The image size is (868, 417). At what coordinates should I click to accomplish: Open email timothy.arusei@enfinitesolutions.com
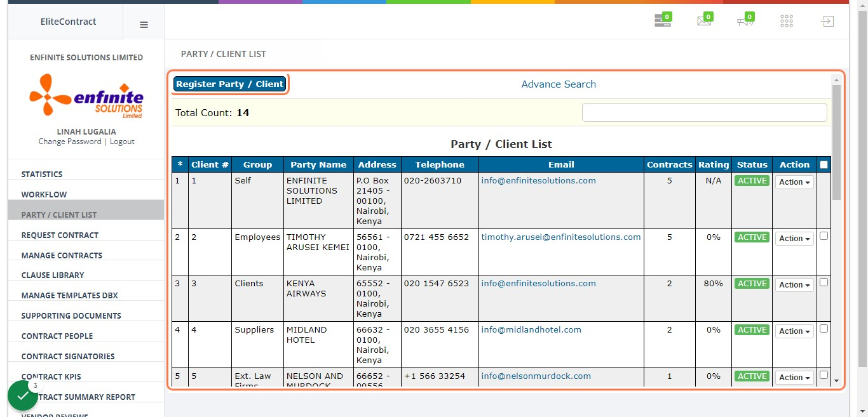561,237
